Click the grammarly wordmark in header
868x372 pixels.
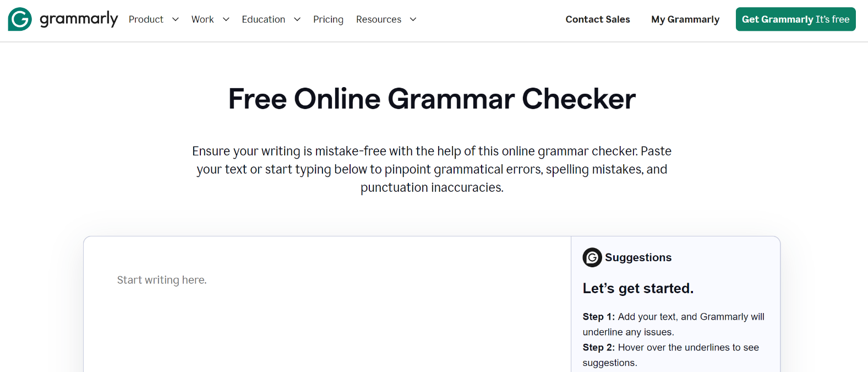pos(79,19)
